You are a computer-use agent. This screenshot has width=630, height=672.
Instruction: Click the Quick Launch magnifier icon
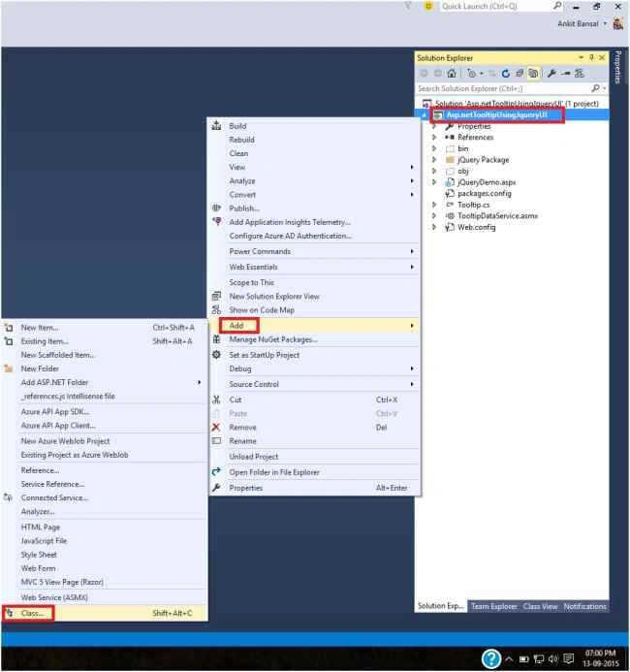coord(557,6)
